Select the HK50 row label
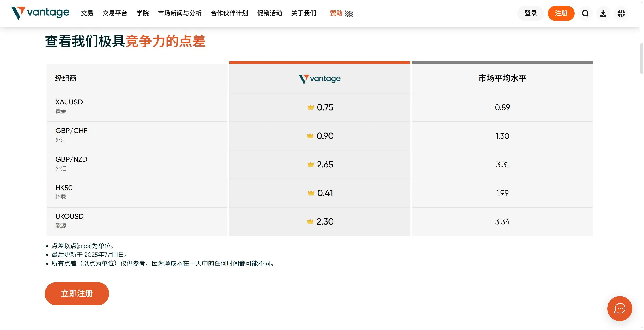This screenshot has width=644, height=330. tap(64, 188)
